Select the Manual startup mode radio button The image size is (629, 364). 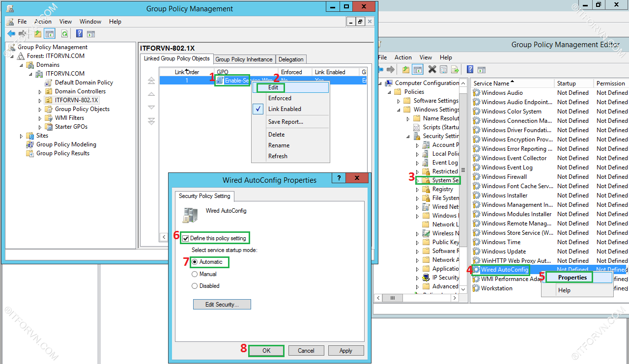click(x=195, y=274)
